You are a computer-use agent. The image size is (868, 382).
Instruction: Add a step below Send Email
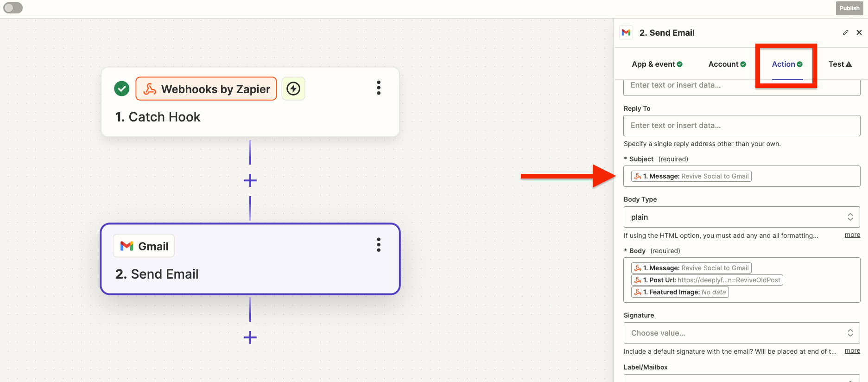click(250, 337)
